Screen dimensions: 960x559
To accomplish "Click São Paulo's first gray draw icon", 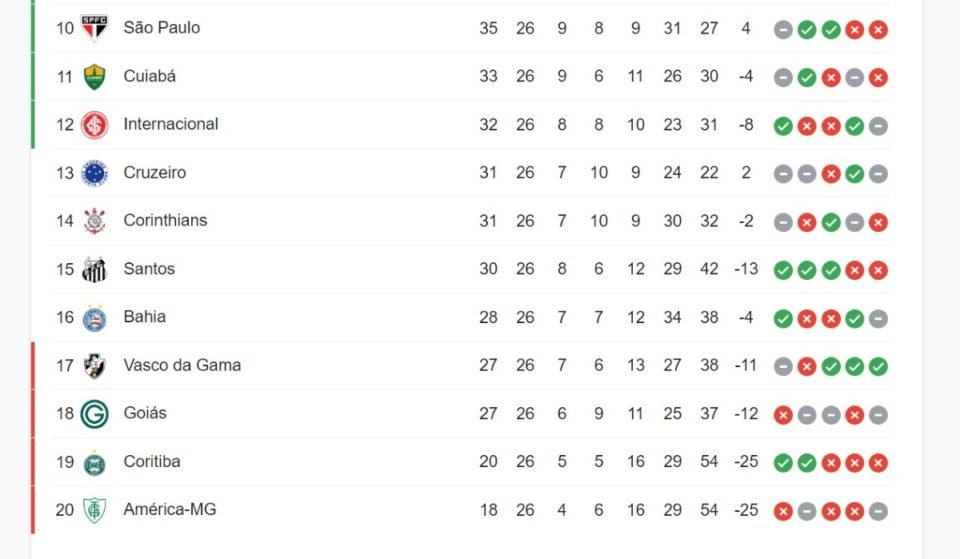I will 783,29.
